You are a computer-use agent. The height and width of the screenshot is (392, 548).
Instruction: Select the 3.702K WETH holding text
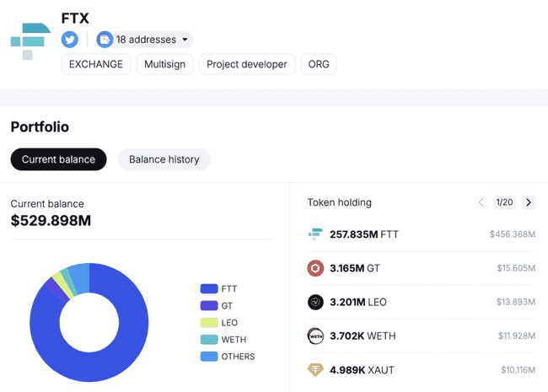tap(363, 336)
